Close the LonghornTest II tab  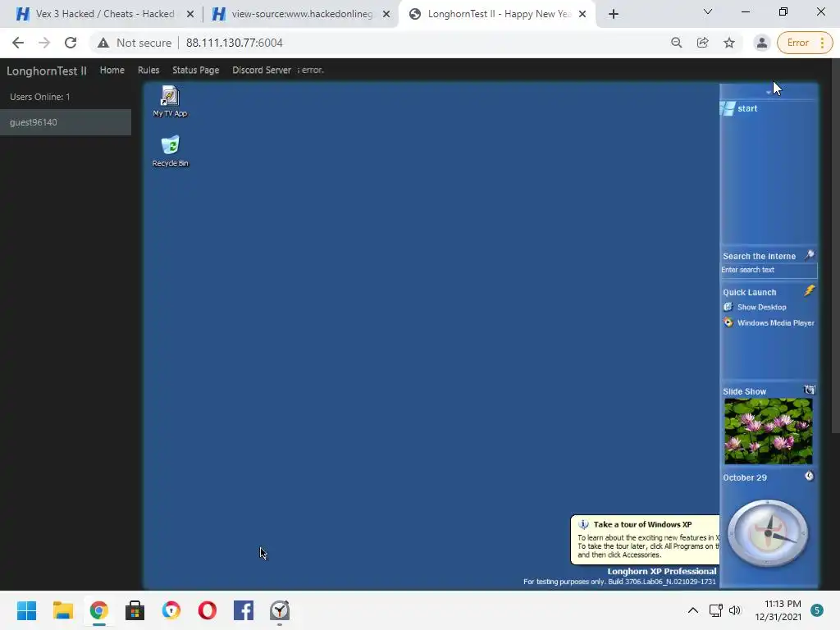(x=582, y=15)
